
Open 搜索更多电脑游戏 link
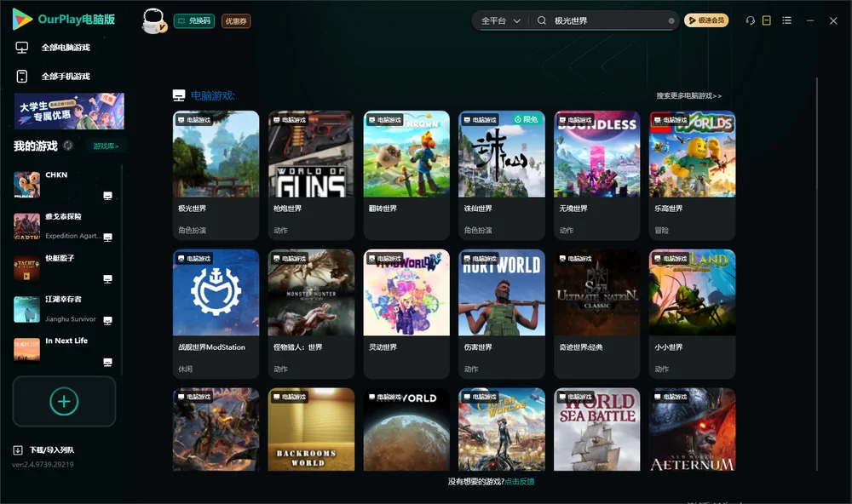688,95
